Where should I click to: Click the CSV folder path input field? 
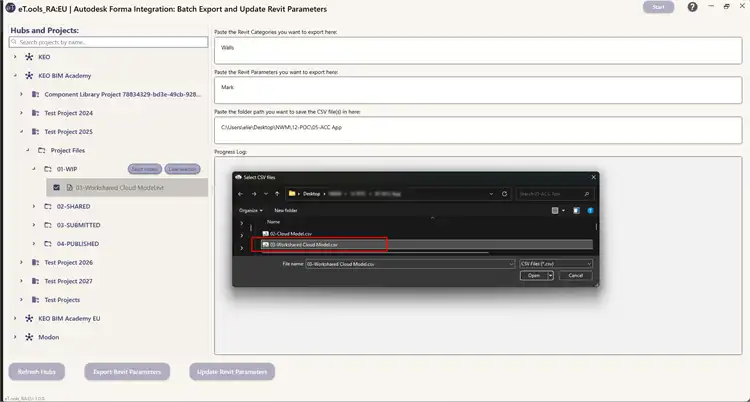pyautogui.click(x=478, y=130)
